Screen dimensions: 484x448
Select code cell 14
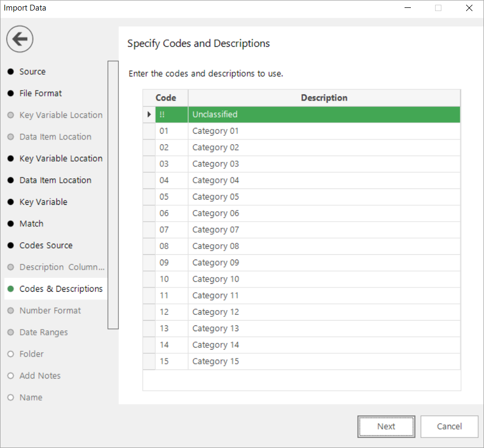pos(172,345)
